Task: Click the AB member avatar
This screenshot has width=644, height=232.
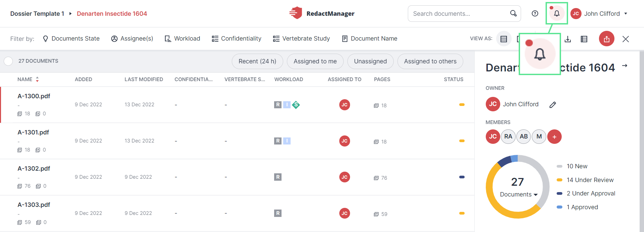Action: [x=524, y=136]
